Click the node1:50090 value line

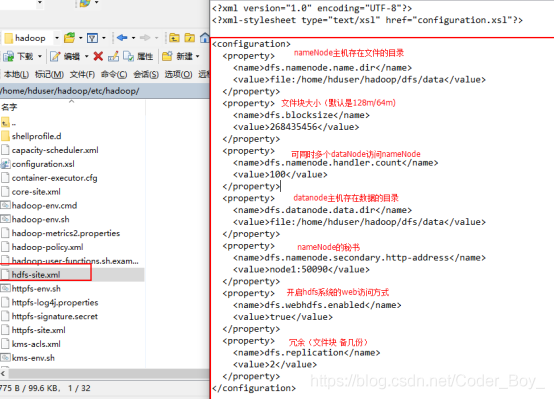[x=301, y=270]
